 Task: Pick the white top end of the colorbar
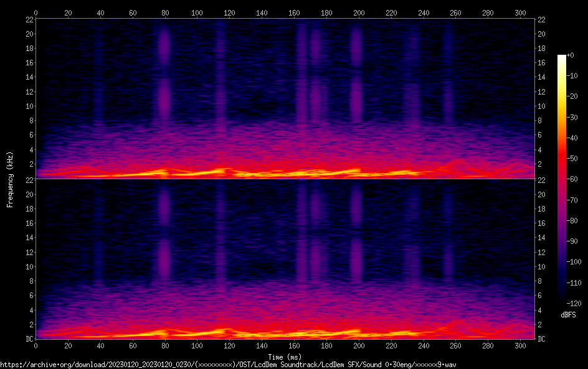(x=562, y=57)
